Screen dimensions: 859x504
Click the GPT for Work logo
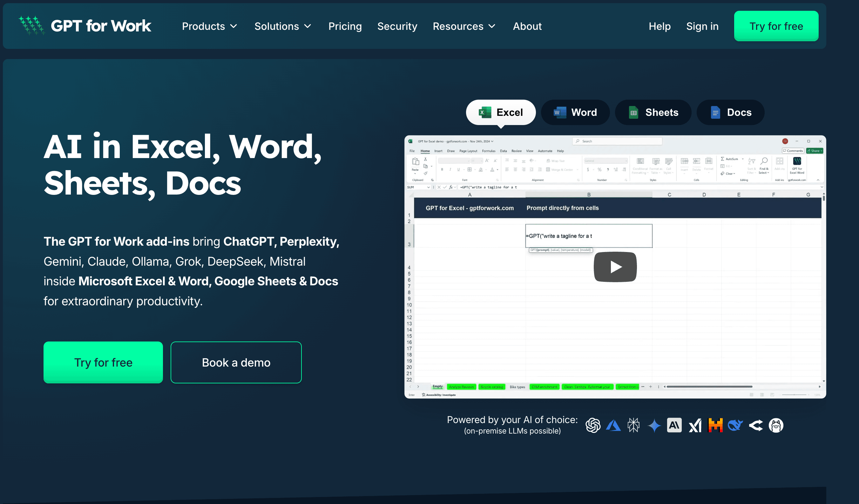[x=85, y=26]
